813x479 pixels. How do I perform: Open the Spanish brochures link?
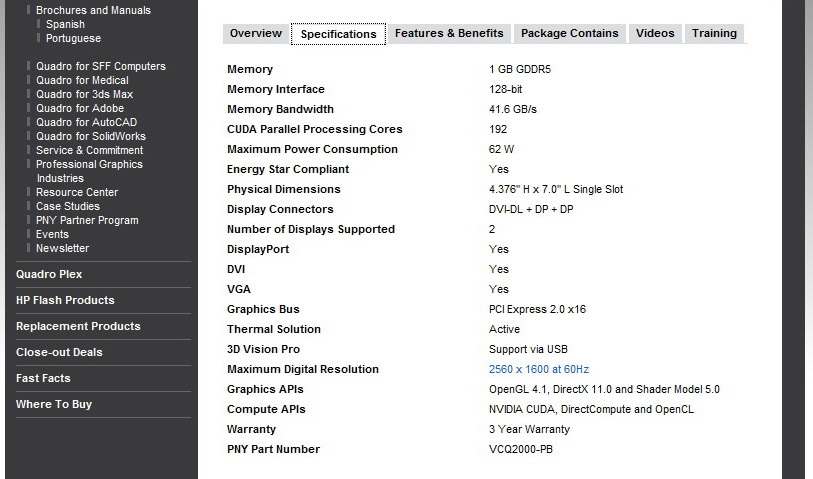click(x=65, y=24)
